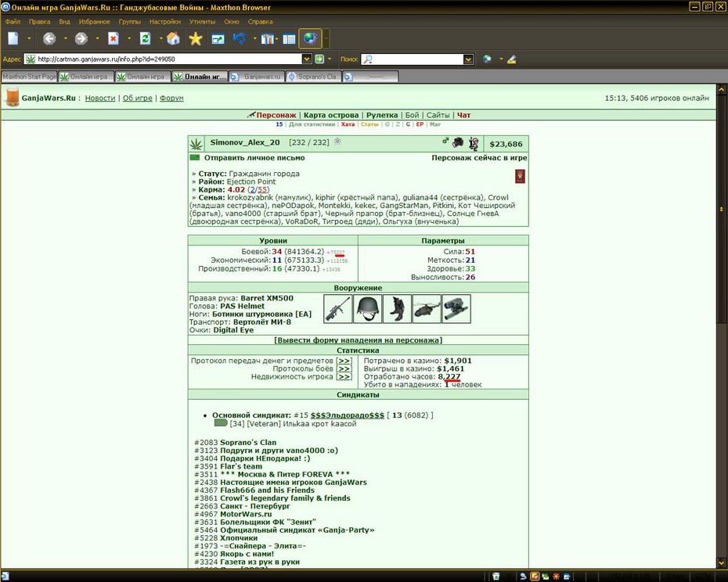Open the Home page icon
Screen dimensions: 728x582
[173, 38]
